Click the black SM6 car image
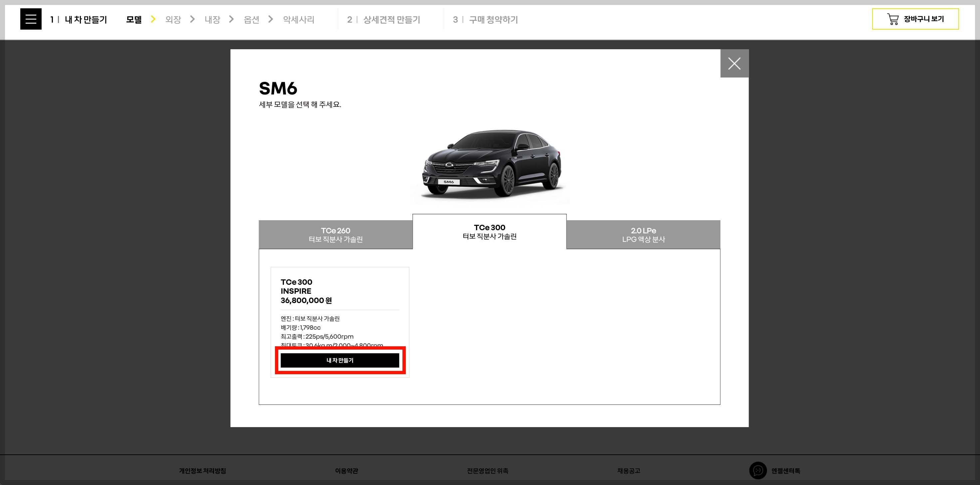 click(491, 164)
